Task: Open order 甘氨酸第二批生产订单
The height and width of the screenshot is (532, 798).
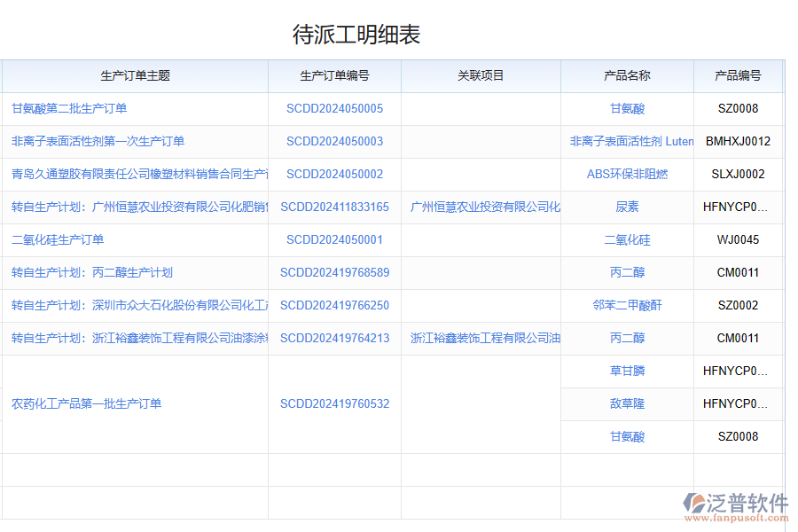Action: click(x=69, y=108)
